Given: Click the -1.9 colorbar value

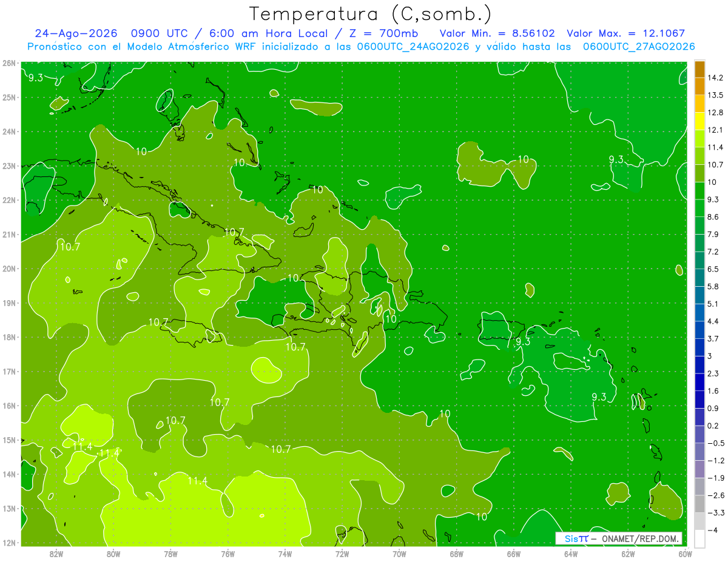Looking at the screenshot, I should tap(715, 478).
